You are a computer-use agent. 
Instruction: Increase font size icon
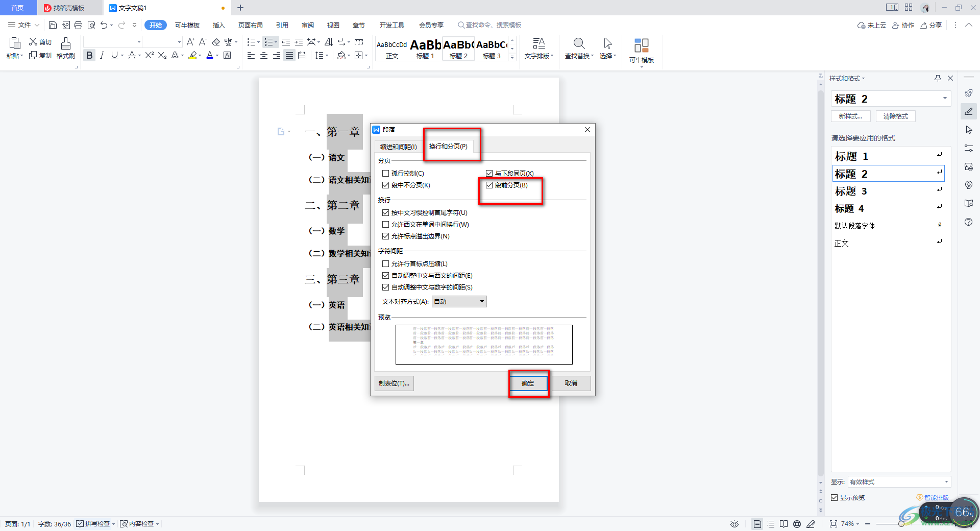point(190,42)
